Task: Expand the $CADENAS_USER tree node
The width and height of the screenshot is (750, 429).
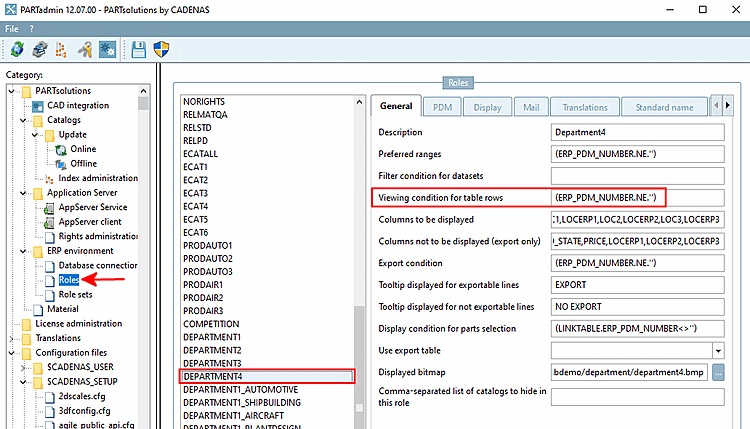Action: [23, 367]
